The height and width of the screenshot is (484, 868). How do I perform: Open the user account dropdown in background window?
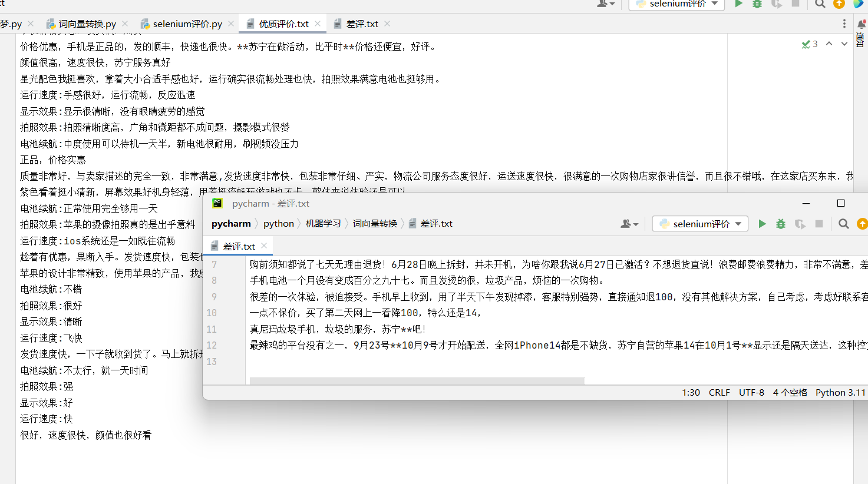(x=606, y=4)
